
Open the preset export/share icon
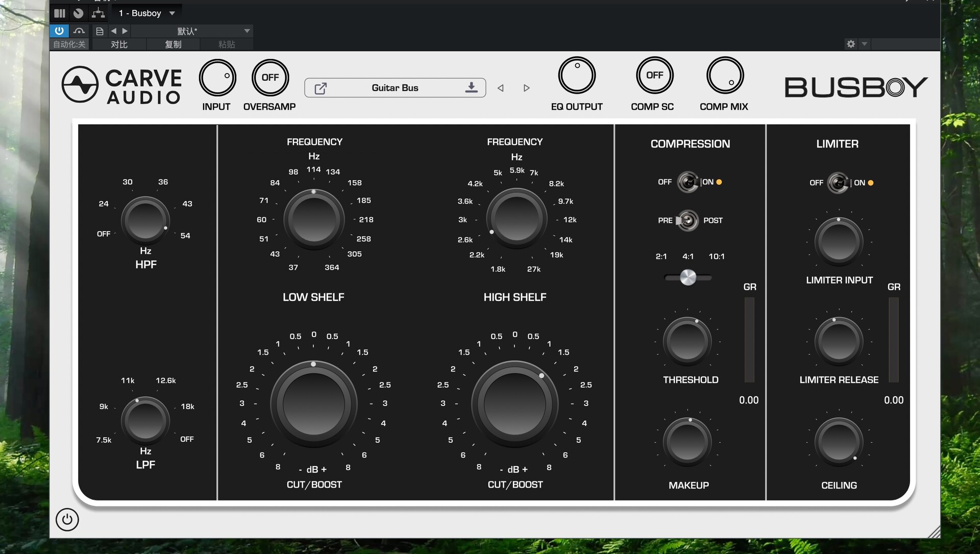click(321, 88)
